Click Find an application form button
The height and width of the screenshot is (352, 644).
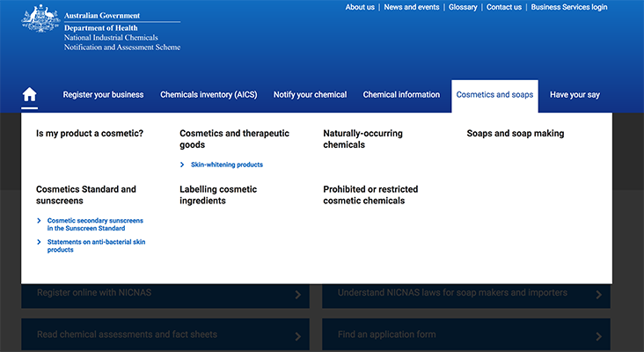coord(465,334)
